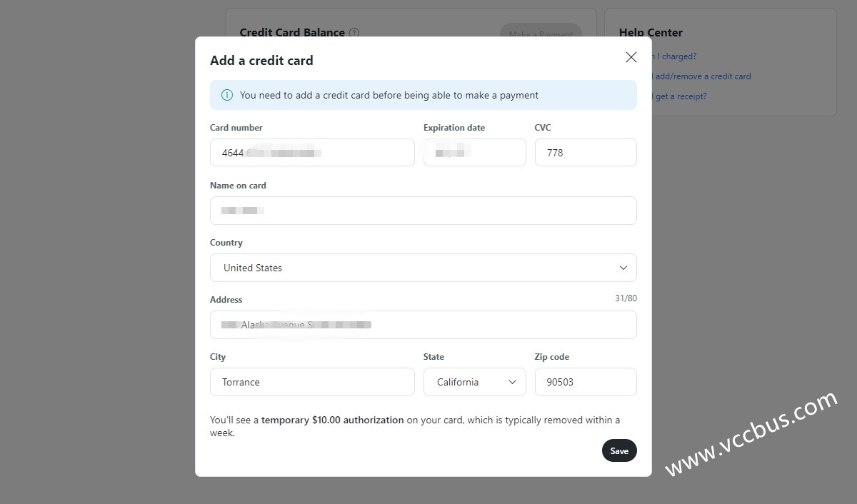The width and height of the screenshot is (857, 504).
Task: Select the City field showing Torrance
Action: [312, 382]
